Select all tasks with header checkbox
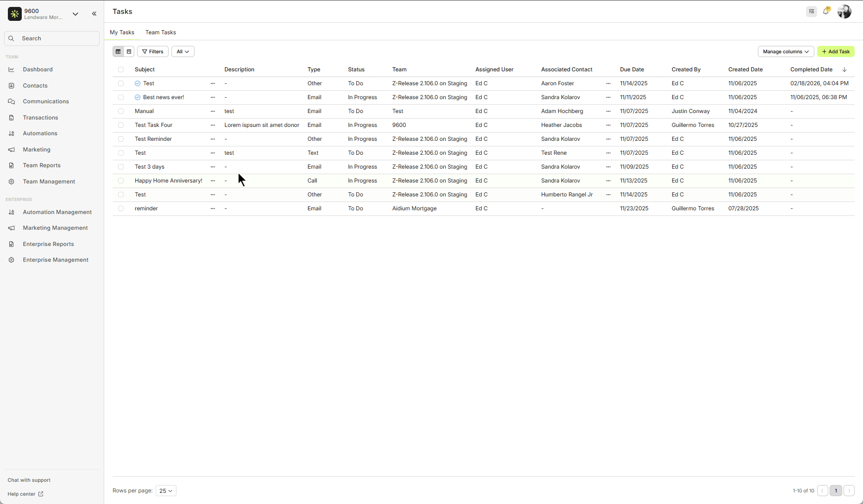 coord(121,69)
